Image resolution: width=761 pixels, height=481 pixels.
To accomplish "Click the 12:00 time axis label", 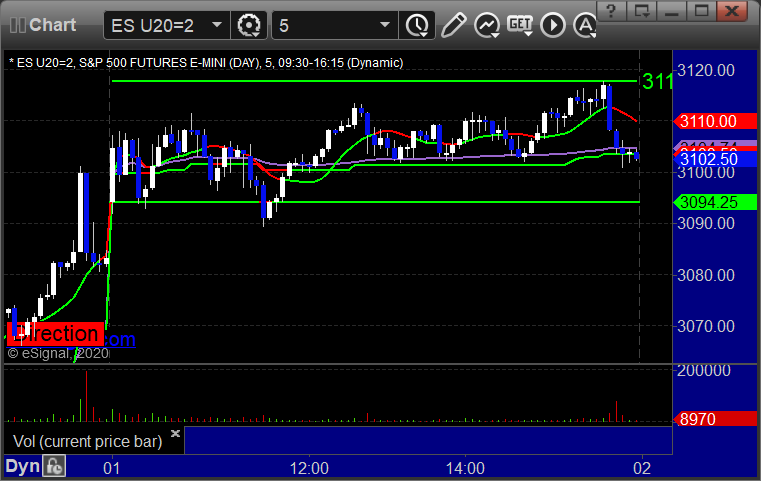I will (309, 468).
